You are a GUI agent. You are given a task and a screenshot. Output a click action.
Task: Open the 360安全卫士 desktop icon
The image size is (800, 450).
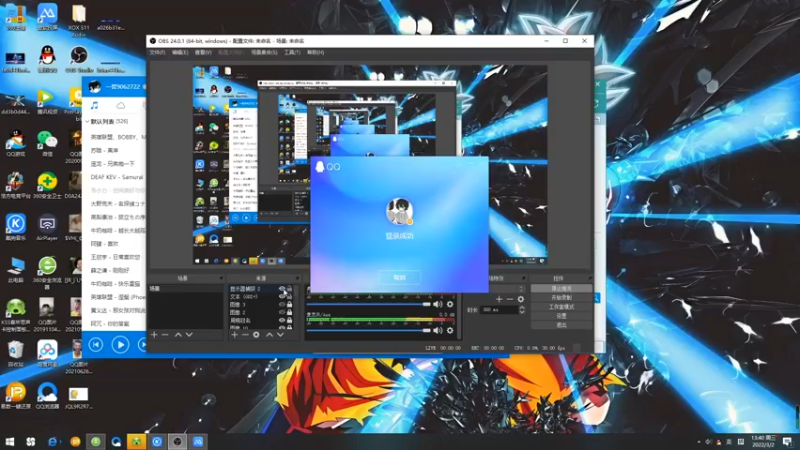[47, 186]
